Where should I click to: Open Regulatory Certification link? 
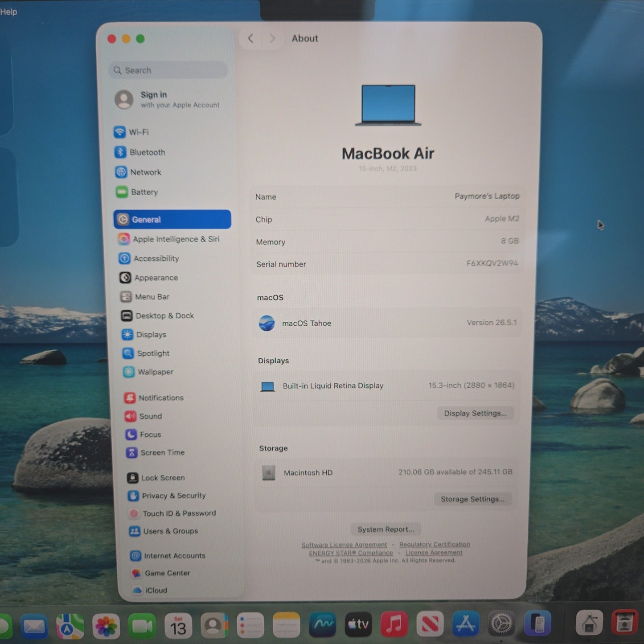coord(435,544)
